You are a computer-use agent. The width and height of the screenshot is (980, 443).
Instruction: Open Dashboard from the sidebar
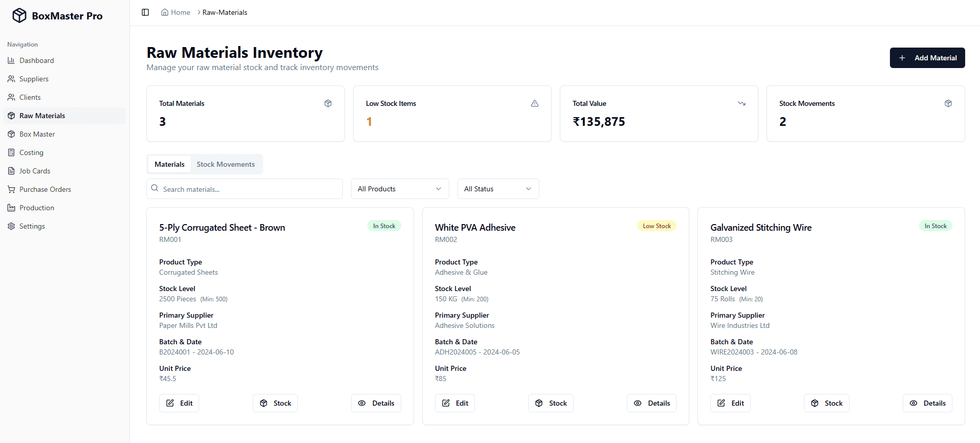[x=64, y=60]
